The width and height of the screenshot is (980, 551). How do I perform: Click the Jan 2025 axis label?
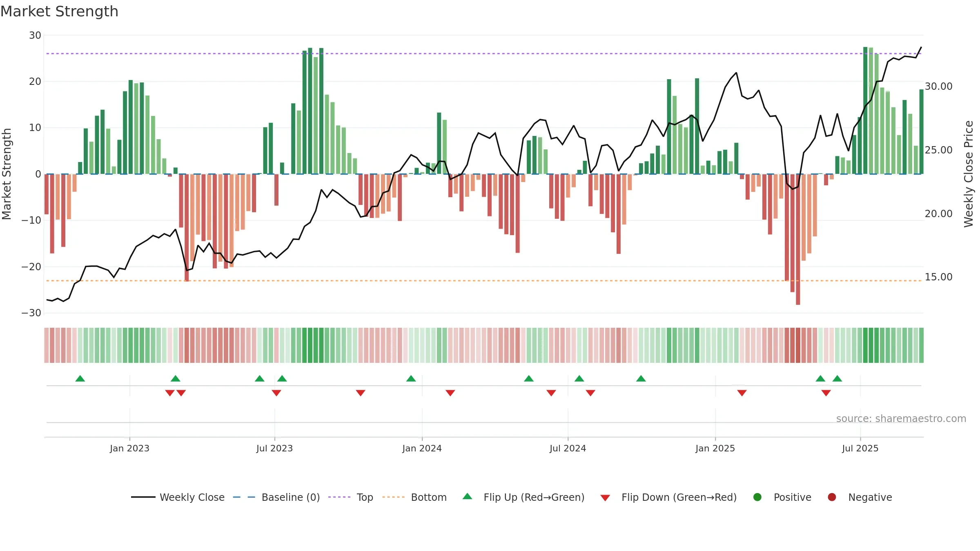(x=715, y=448)
